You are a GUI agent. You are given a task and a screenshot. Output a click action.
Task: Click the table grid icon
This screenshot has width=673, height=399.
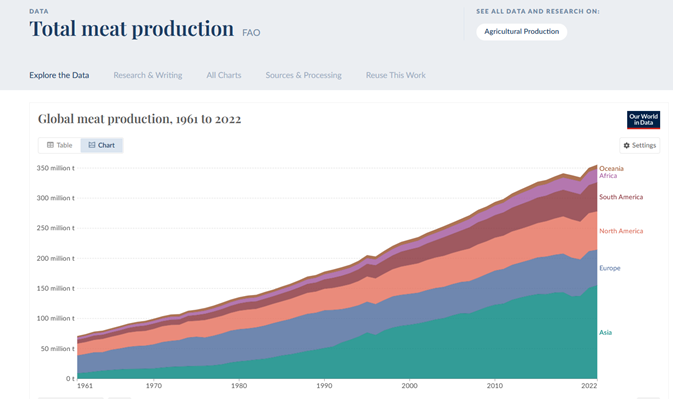point(50,145)
